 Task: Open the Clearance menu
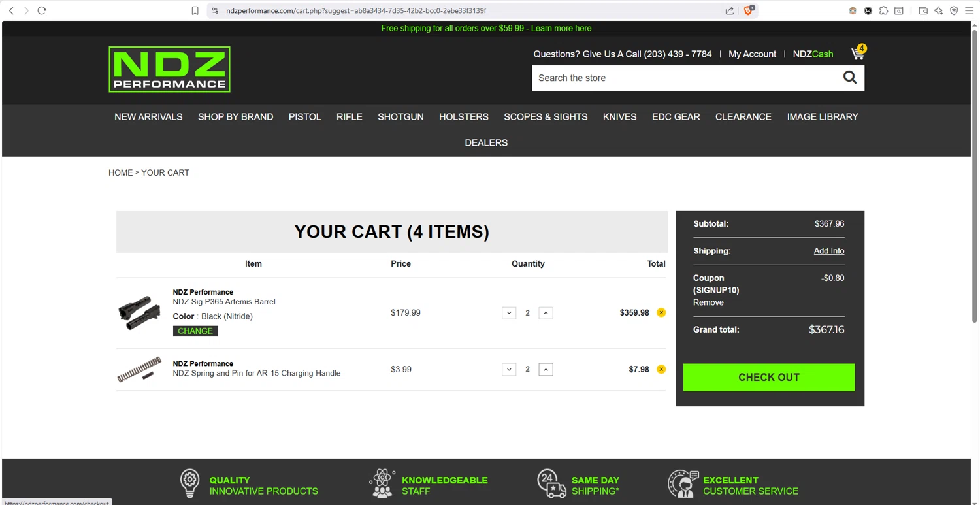click(x=743, y=117)
